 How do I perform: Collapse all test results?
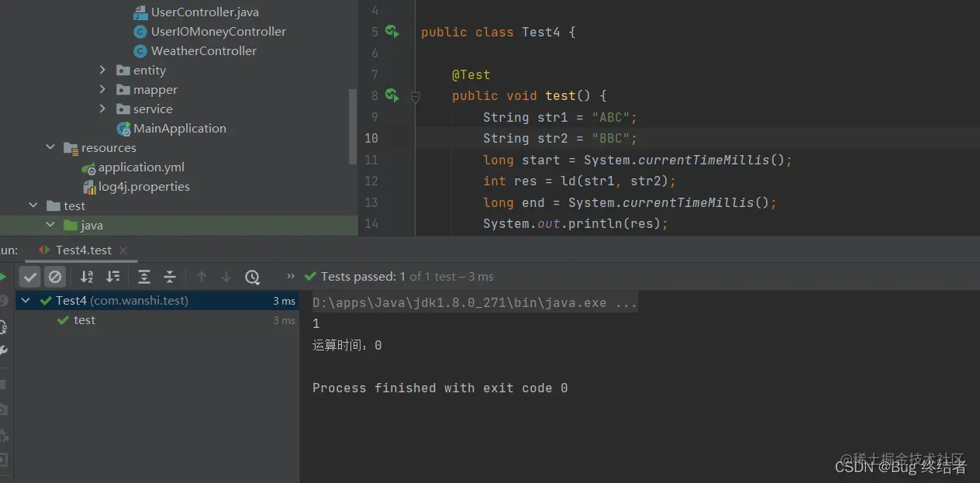click(x=170, y=277)
